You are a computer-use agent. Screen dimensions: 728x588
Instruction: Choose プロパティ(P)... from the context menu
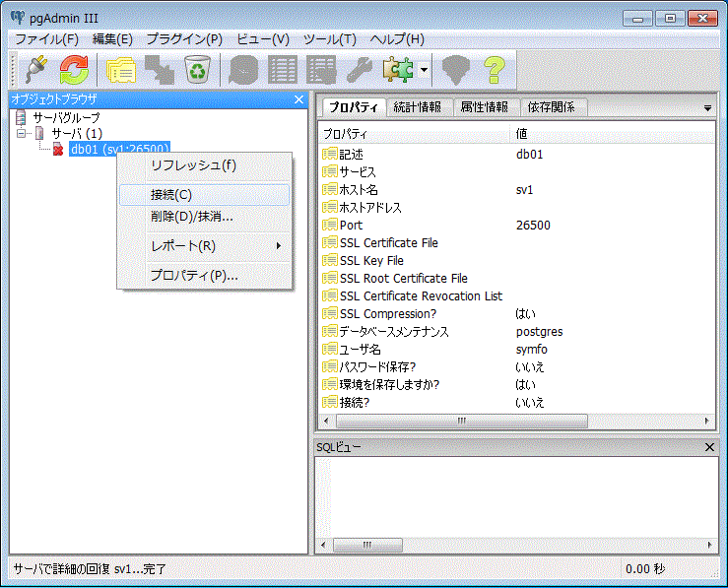pyautogui.click(x=204, y=276)
